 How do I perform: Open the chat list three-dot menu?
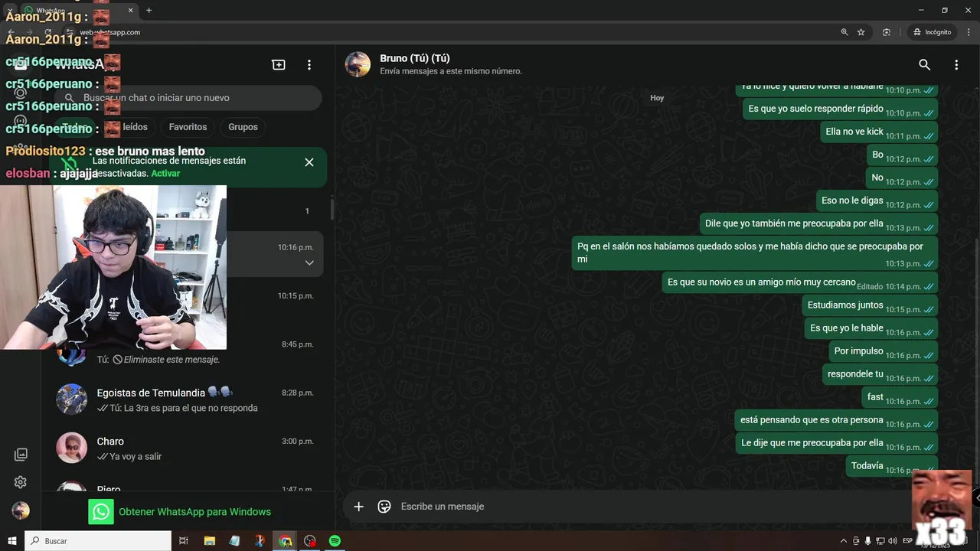click(x=309, y=65)
